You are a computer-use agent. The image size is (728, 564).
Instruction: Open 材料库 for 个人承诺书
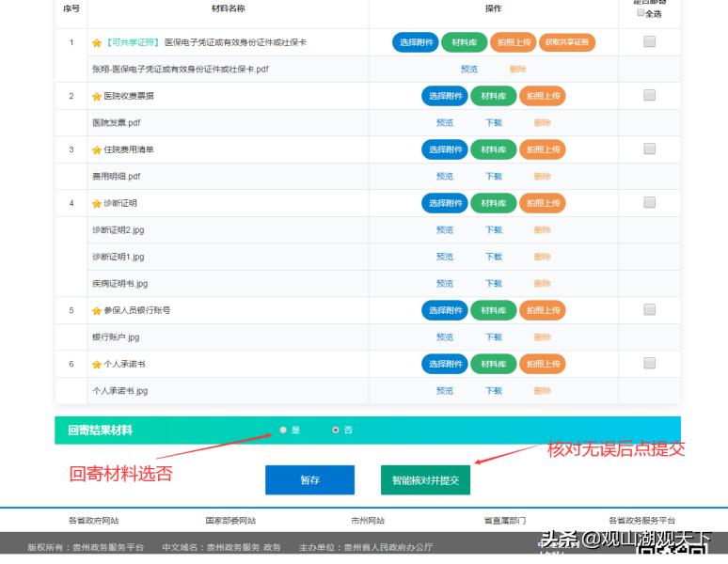click(x=494, y=364)
